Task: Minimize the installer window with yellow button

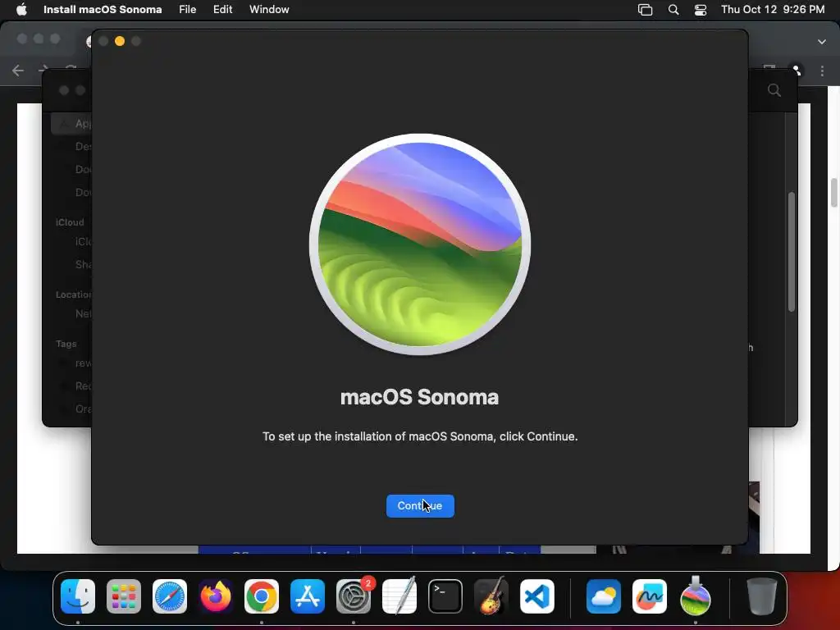Action: point(120,41)
